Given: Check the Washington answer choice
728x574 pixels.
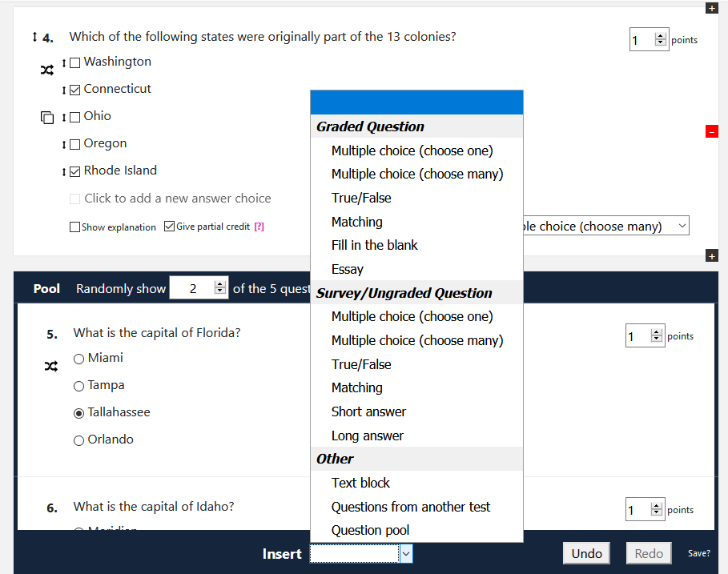Looking at the screenshot, I should coord(74,62).
